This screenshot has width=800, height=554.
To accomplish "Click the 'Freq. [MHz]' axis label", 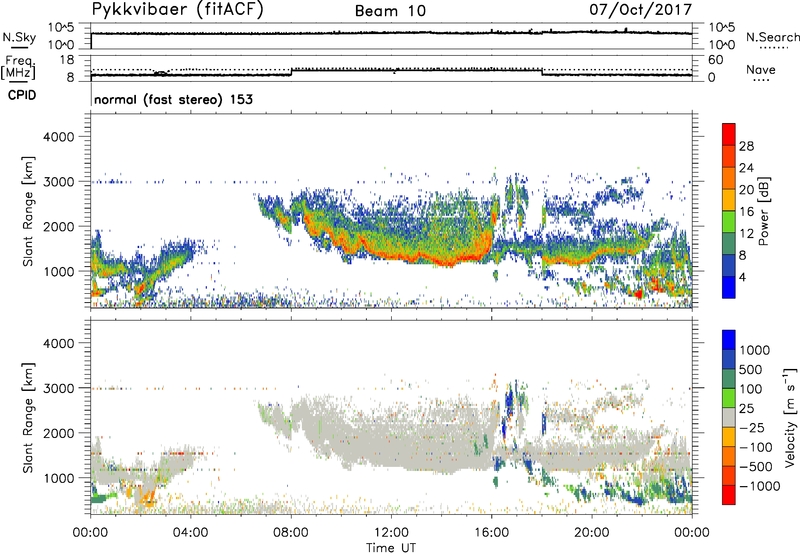I will pos(19,68).
